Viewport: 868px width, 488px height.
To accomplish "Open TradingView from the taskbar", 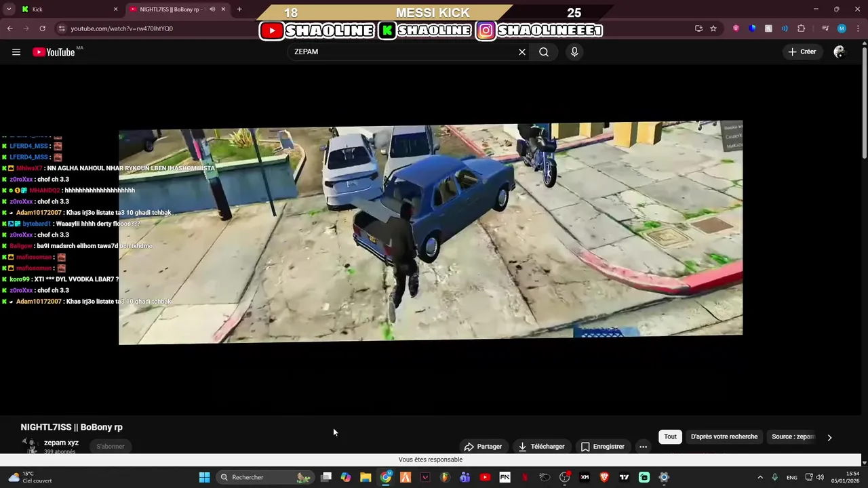I will (624, 477).
